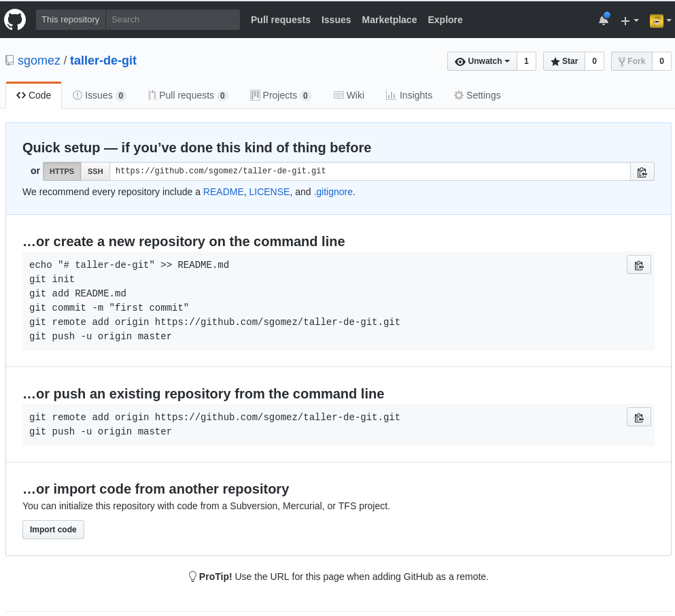Expand the Unwatch dropdown
The width and height of the screenshot is (675, 616).
click(482, 61)
